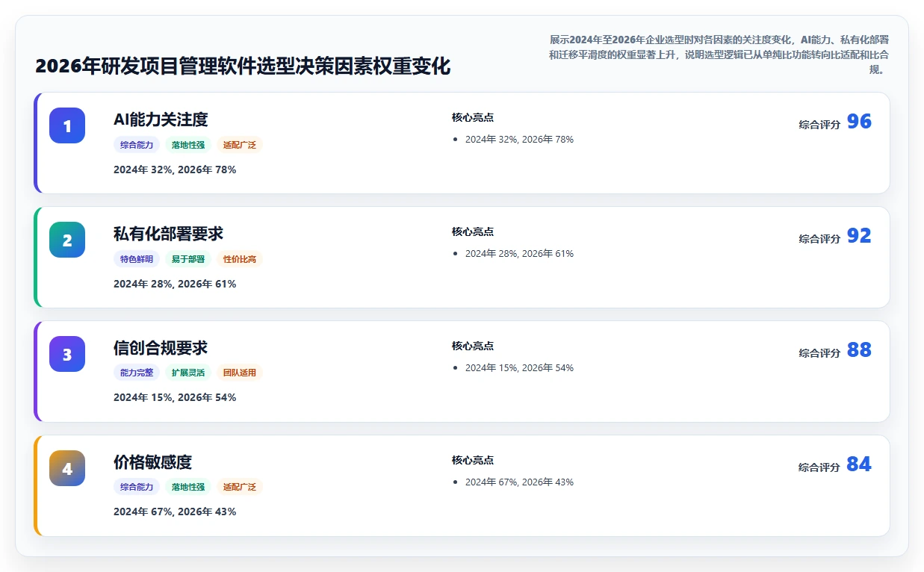Click the score value 88

pos(859,350)
